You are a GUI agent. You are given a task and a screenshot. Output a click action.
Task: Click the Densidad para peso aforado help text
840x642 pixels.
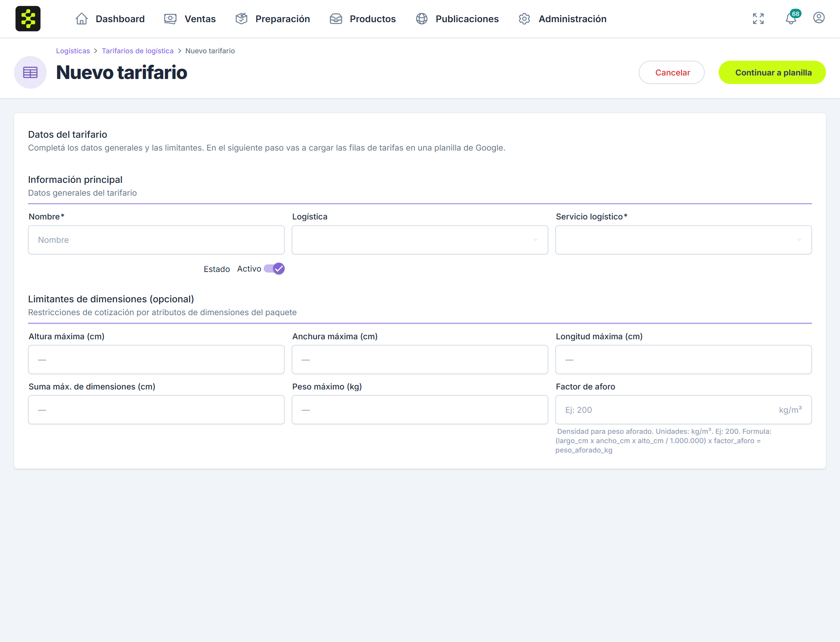click(x=663, y=440)
